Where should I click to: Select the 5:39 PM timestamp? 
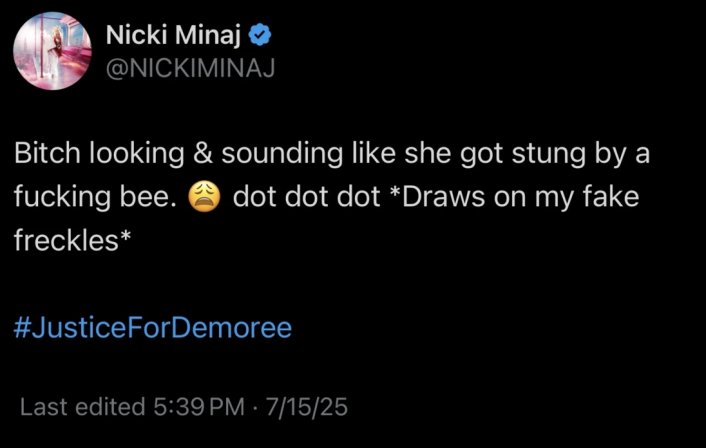pyautogui.click(x=199, y=407)
